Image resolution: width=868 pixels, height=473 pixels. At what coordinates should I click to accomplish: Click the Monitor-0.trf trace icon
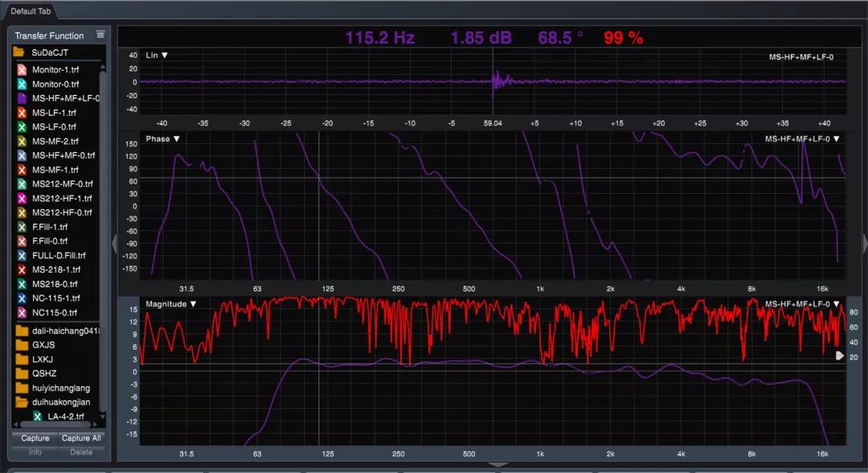[x=22, y=84]
